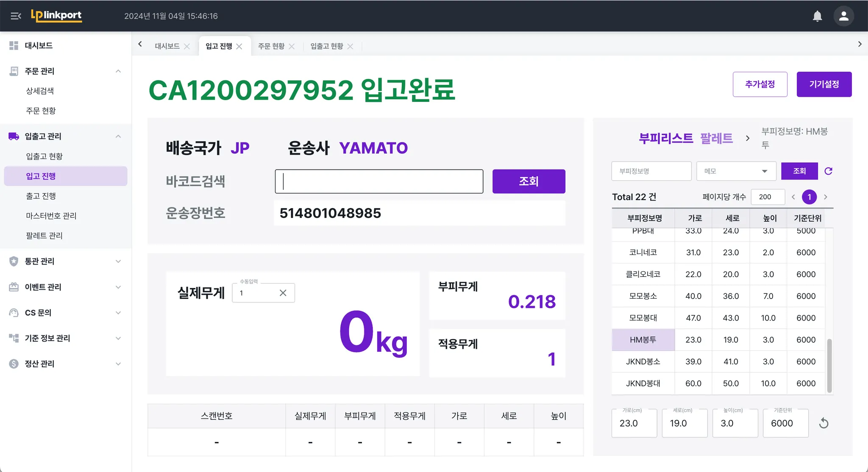Close the 주문 현황 tab
The width and height of the screenshot is (868, 472).
(292, 46)
